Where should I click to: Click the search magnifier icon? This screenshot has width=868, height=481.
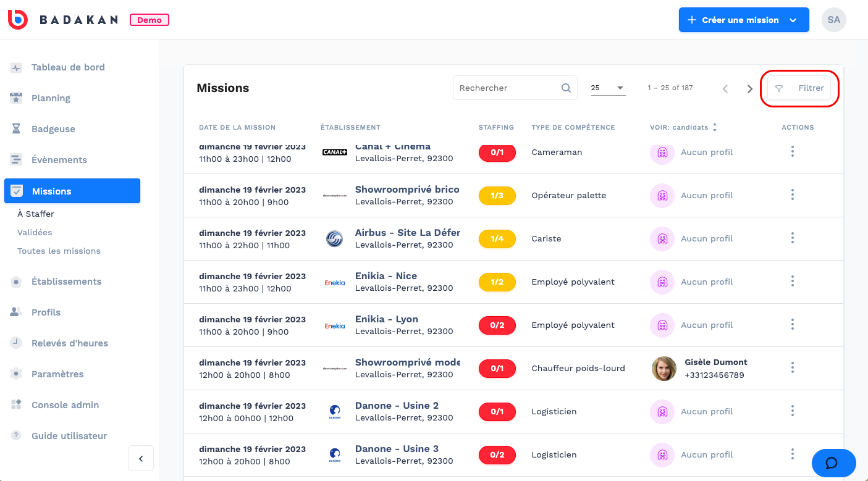(x=566, y=88)
